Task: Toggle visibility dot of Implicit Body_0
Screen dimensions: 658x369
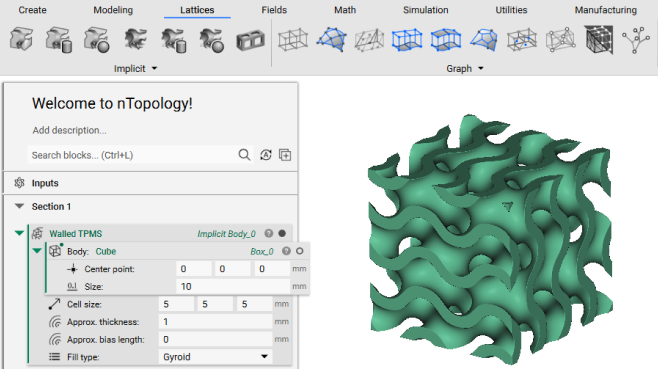Action: click(282, 233)
